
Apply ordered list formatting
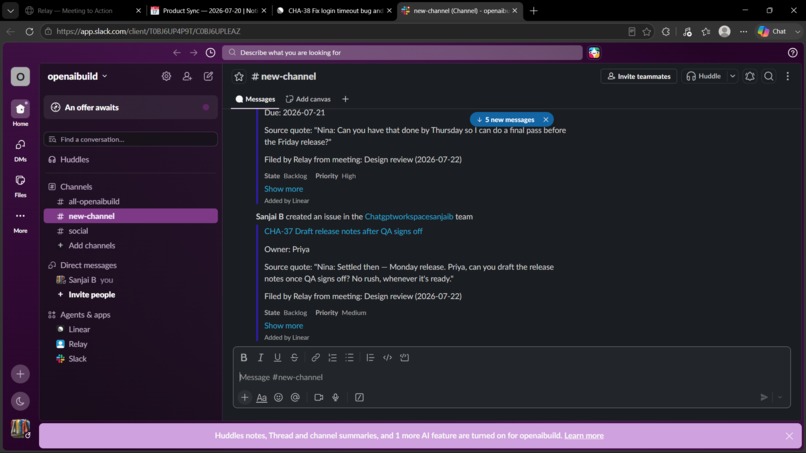333,357
